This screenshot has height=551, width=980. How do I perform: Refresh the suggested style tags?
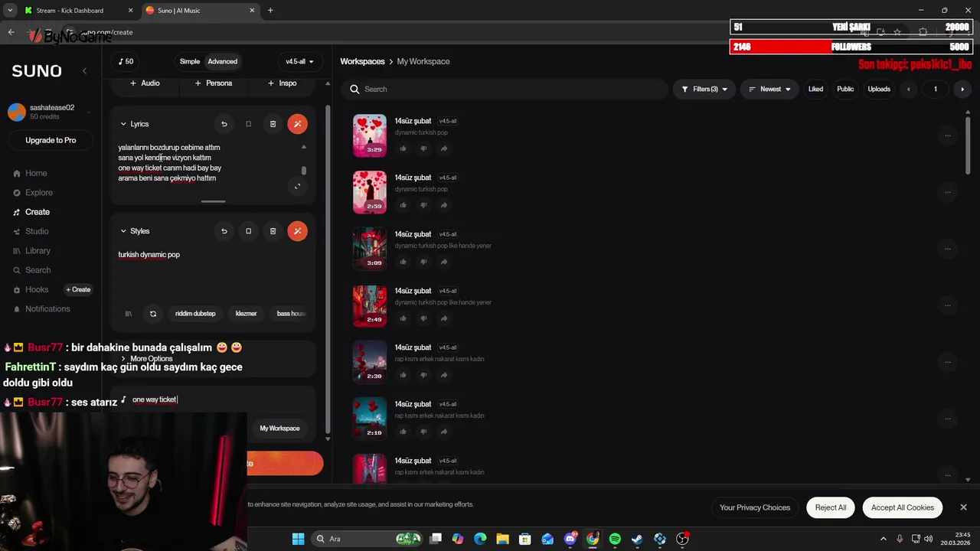[153, 314]
